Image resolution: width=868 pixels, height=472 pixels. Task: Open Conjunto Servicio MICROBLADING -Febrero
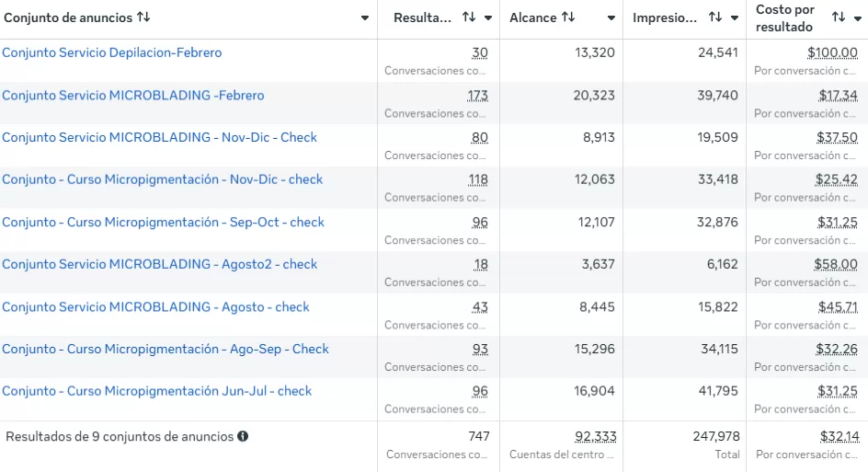(132, 95)
